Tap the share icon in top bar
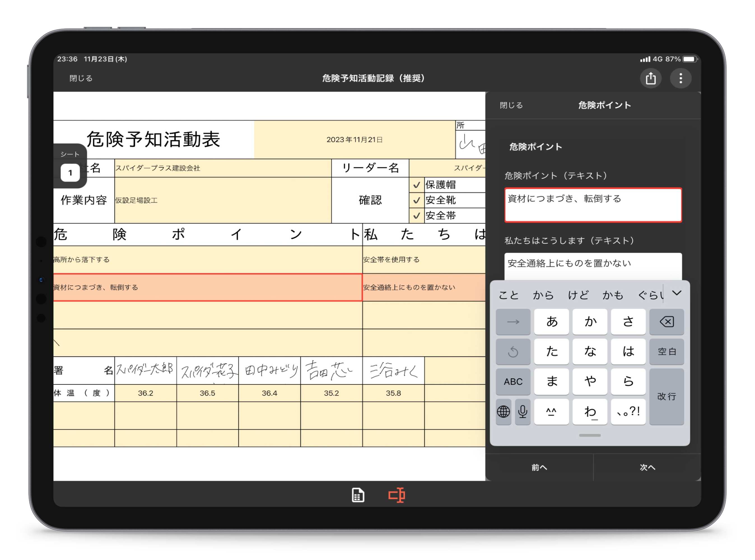Screen dimensions: 755x560 [x=650, y=78]
